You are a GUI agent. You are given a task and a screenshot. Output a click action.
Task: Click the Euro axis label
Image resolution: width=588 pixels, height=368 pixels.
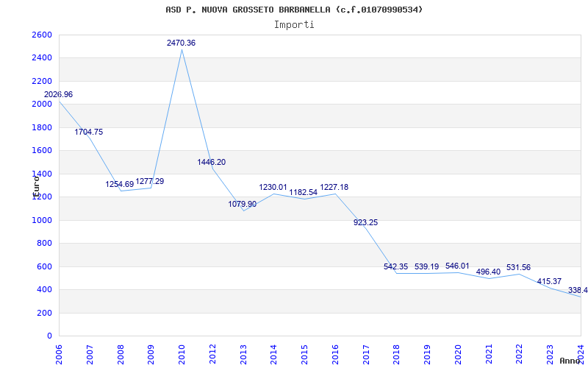click(36, 185)
